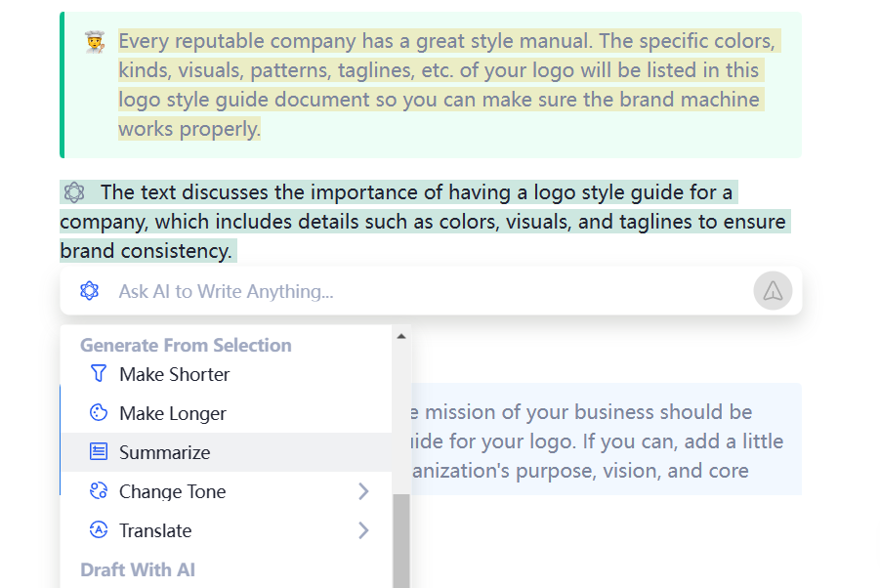Viewport: 880px width, 588px height.
Task: Click the Generate From Selection header
Action: click(186, 345)
